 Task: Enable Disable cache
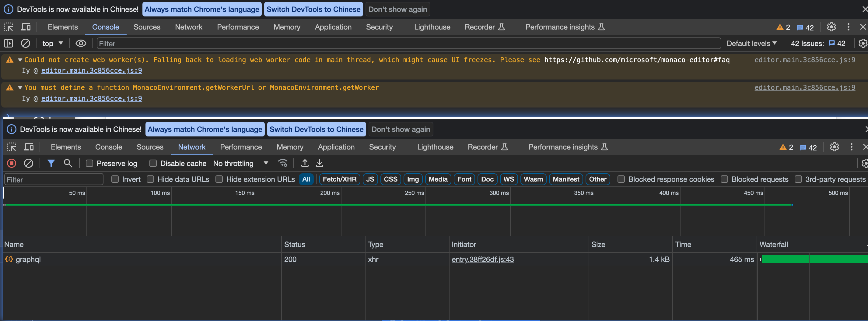[x=153, y=163]
